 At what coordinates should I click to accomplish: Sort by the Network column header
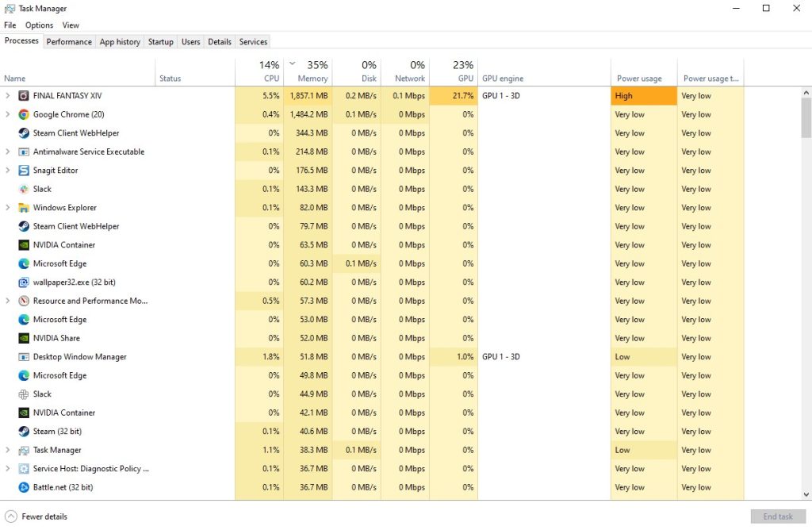405,72
